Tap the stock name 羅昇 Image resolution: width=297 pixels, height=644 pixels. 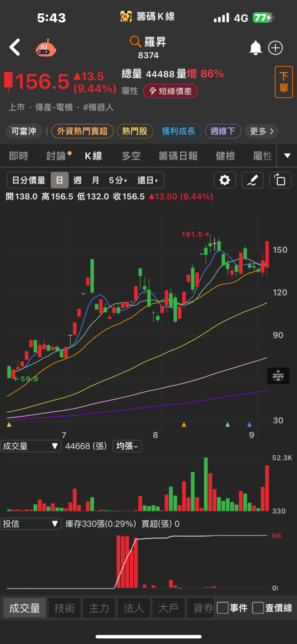pyautogui.click(x=155, y=41)
